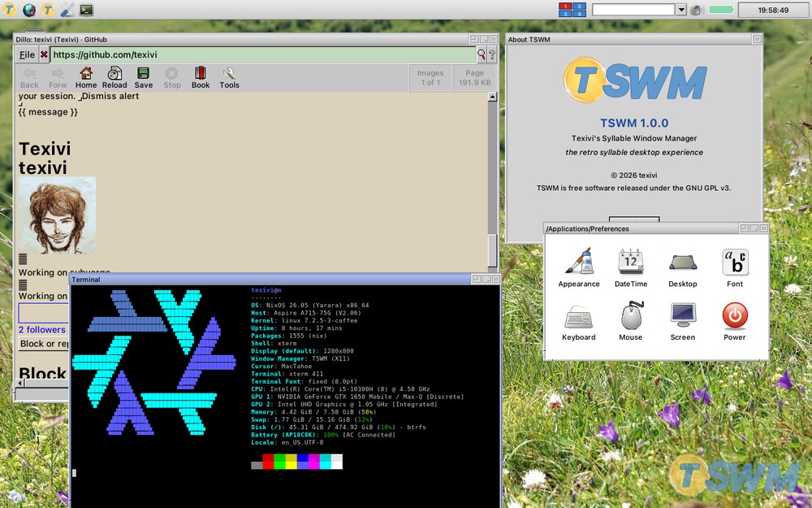Click the question mark help icon in Dillo
This screenshot has height=508, width=812.
pyautogui.click(x=493, y=54)
